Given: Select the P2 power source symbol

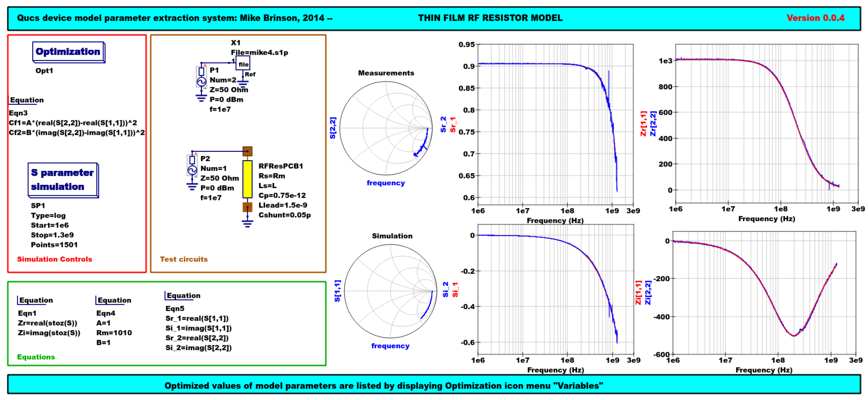Looking at the screenshot, I should tap(192, 166).
